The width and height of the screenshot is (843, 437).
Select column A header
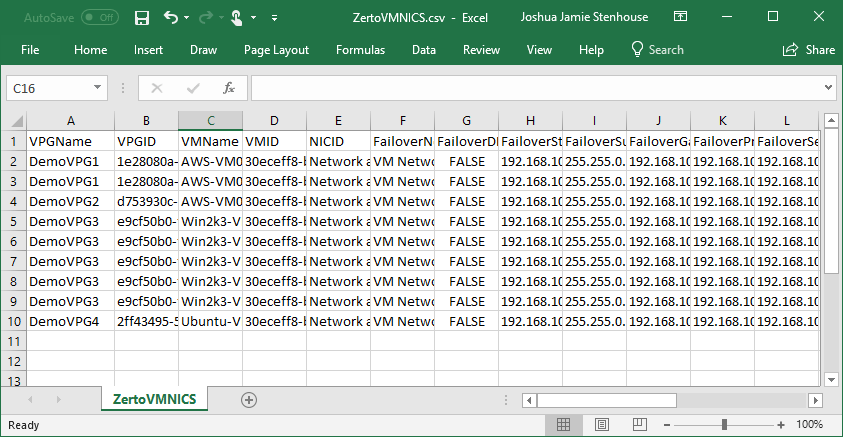coord(70,121)
